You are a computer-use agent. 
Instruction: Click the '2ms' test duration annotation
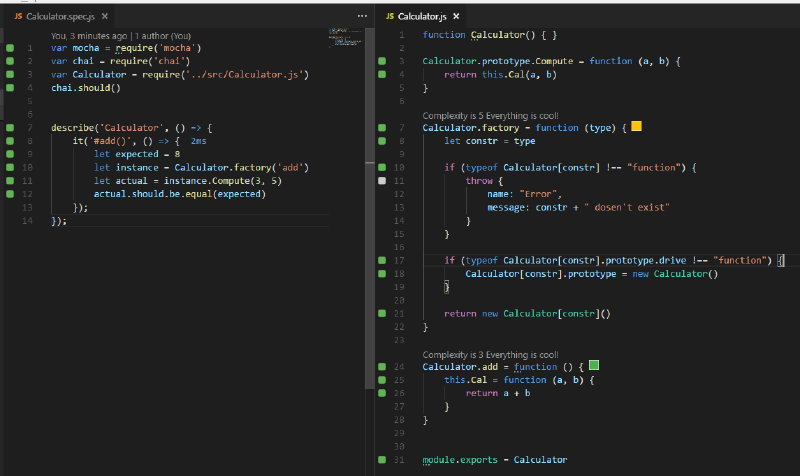(x=197, y=141)
